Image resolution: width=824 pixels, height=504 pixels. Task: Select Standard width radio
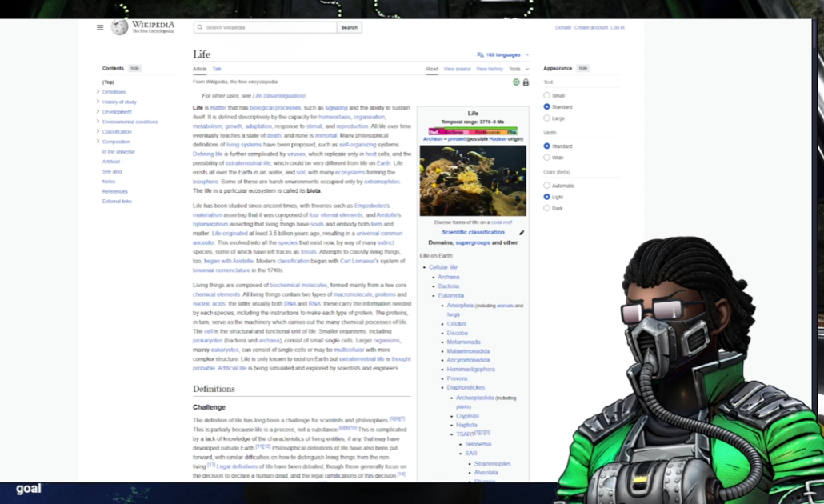click(546, 146)
